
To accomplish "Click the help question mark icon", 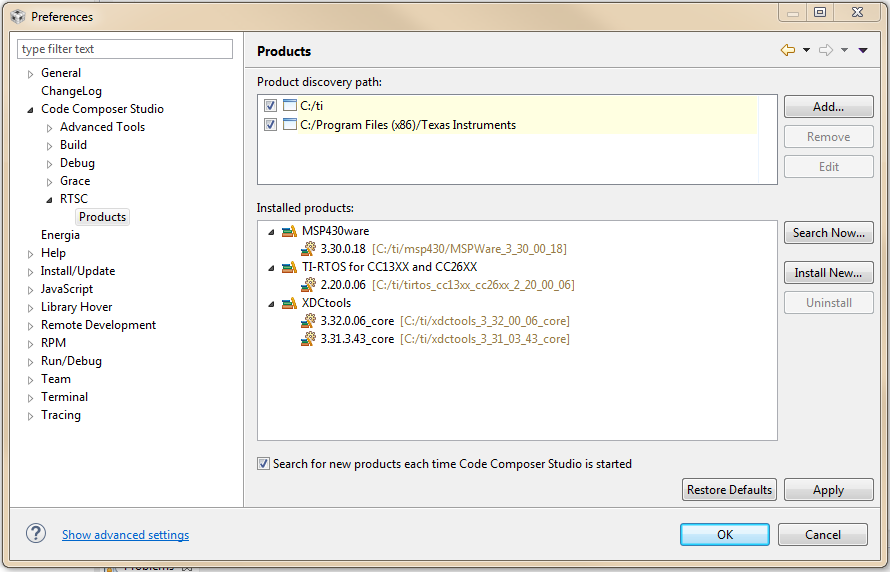I will point(36,534).
